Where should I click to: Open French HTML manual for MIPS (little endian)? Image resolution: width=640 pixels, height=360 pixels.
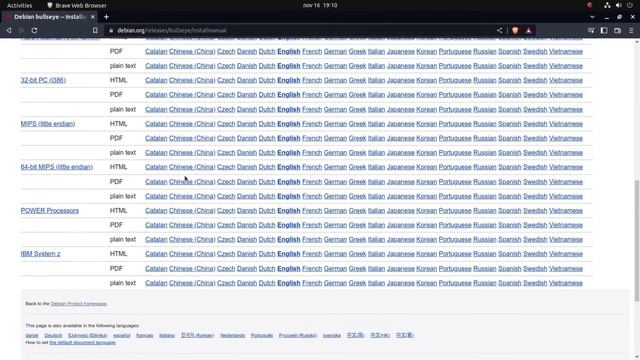312,124
